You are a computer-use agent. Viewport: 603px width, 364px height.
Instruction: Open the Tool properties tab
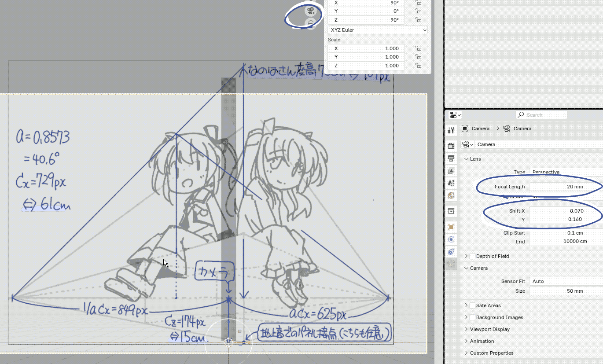pos(451,130)
